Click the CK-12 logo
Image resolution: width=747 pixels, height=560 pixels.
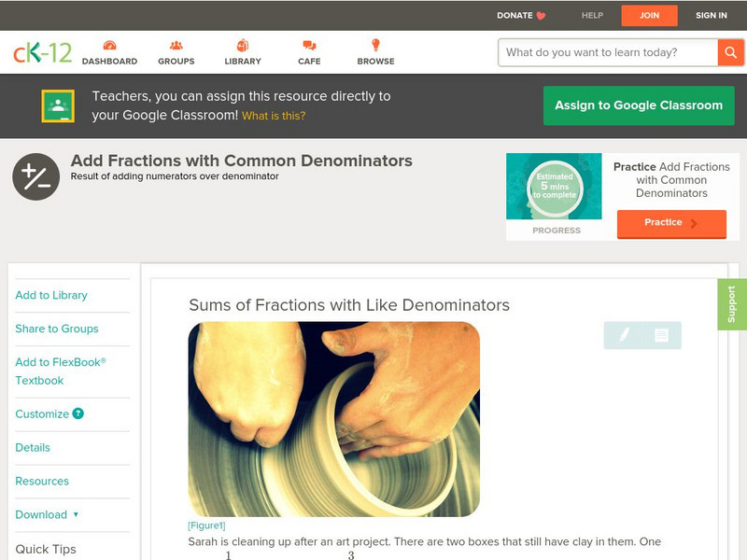pyautogui.click(x=42, y=52)
